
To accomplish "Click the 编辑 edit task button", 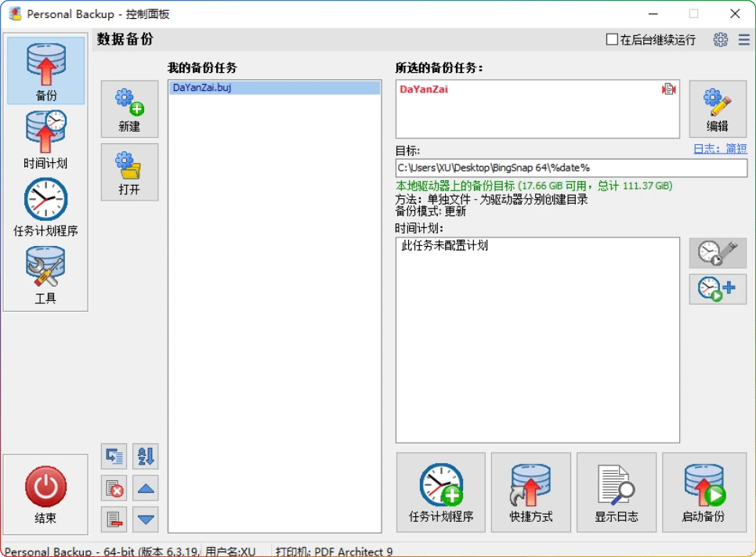I will pos(717,108).
